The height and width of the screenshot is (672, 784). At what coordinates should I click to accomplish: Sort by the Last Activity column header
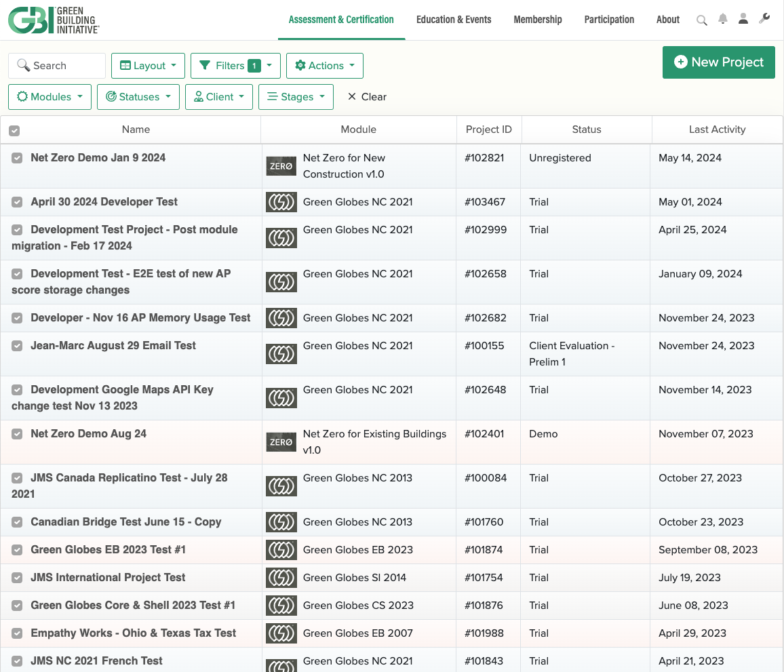click(x=717, y=130)
